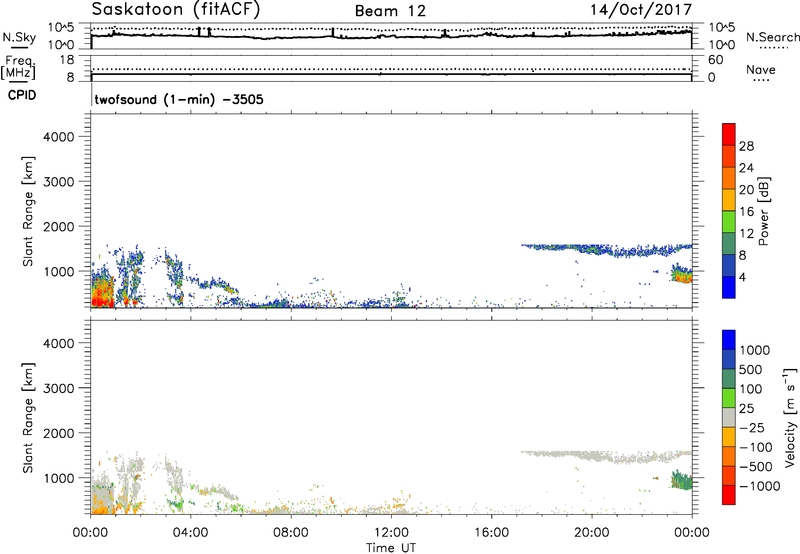Click the '12:00' time tick label

(x=391, y=533)
